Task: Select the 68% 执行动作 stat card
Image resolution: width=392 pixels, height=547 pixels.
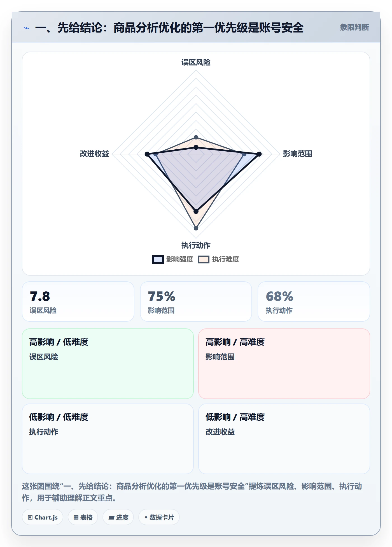Action: point(314,302)
